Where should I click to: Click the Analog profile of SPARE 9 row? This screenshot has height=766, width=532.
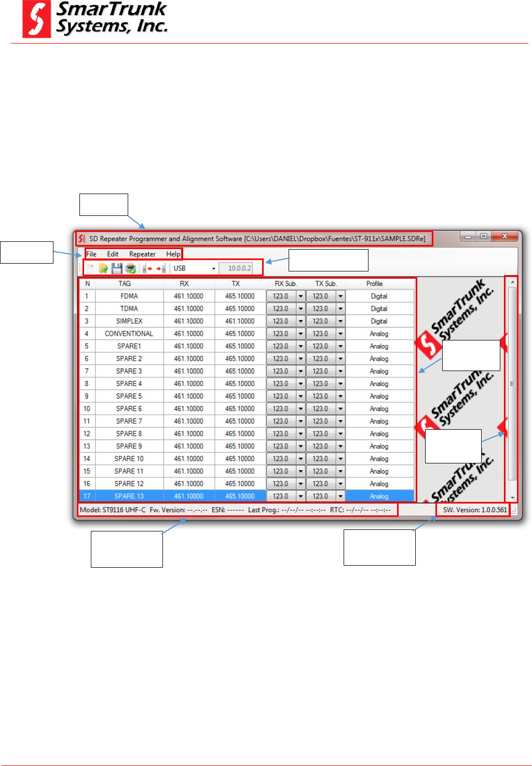pos(379,446)
